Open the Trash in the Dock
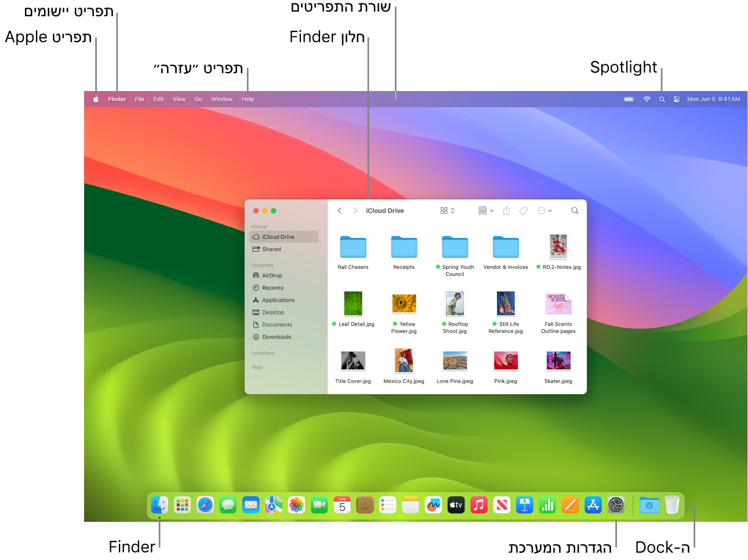This screenshot has width=748, height=560. tap(671, 505)
